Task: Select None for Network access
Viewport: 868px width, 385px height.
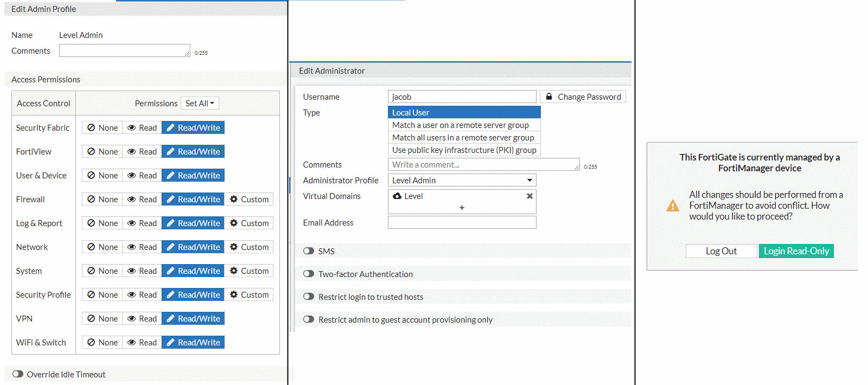Action: pos(103,247)
